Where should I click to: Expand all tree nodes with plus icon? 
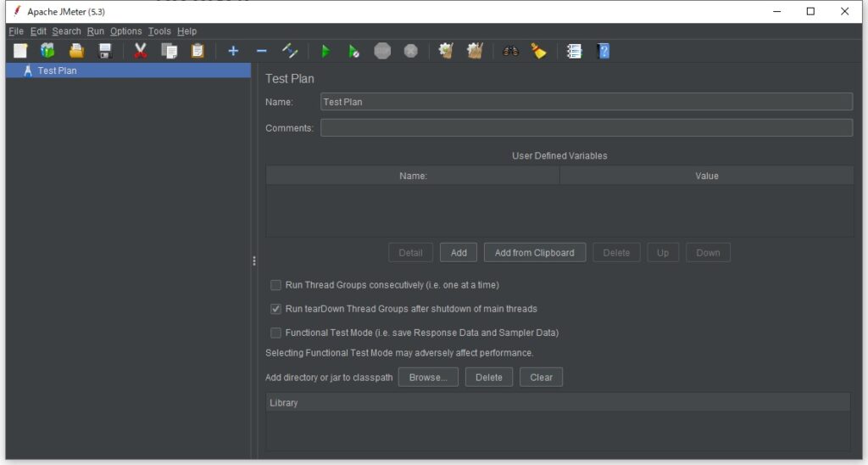point(233,51)
